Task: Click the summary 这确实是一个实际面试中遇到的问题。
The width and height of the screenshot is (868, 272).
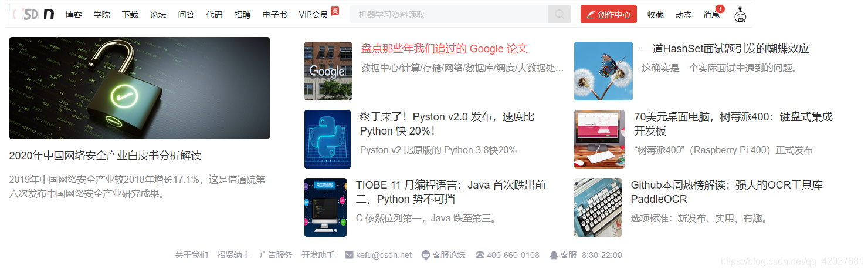Action: tap(720, 68)
